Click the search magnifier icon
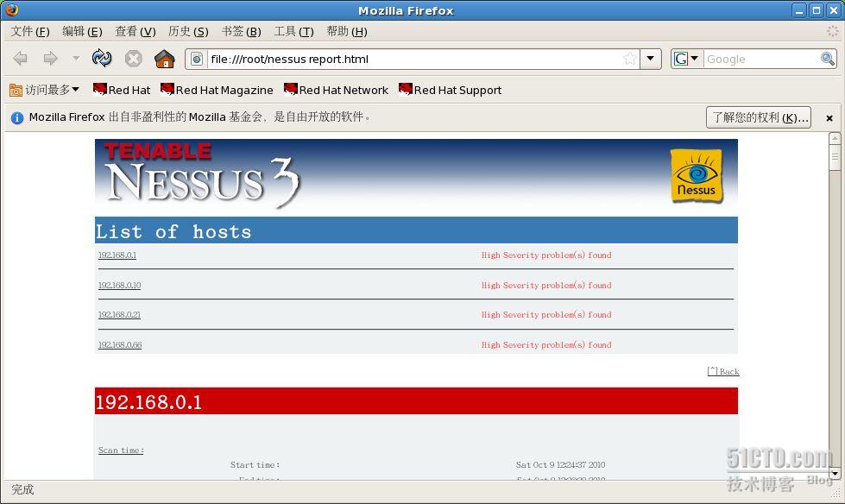The width and height of the screenshot is (845, 504). click(827, 59)
